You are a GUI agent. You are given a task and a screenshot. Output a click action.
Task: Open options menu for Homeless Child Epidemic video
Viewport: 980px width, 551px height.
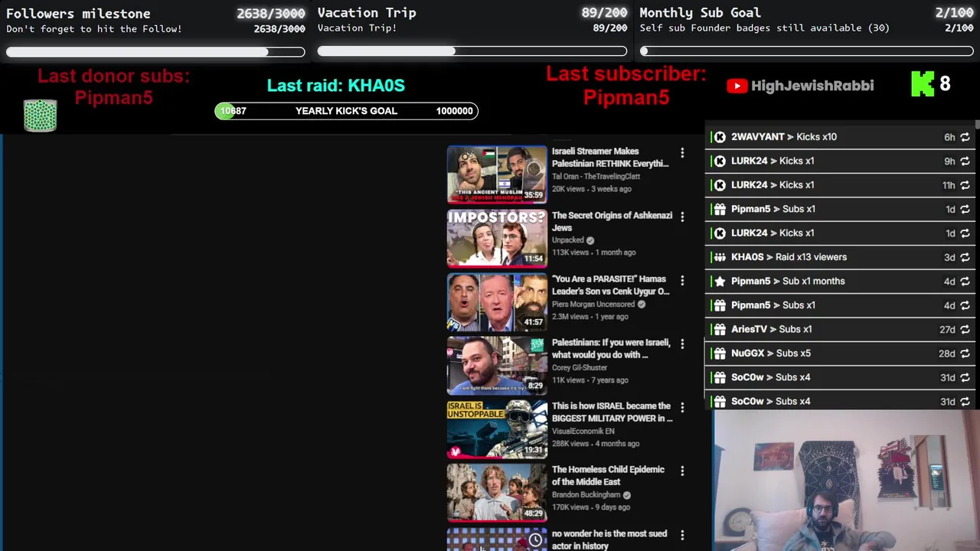(682, 471)
